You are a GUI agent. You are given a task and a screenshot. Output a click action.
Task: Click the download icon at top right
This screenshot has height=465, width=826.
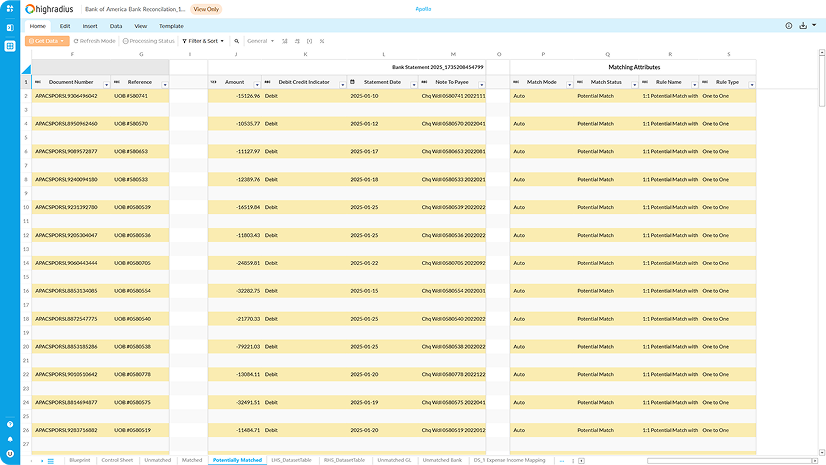[x=801, y=26]
